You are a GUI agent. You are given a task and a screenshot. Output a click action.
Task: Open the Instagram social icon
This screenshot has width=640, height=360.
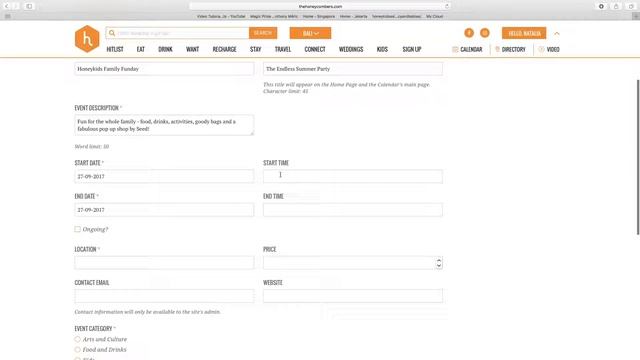point(485,33)
